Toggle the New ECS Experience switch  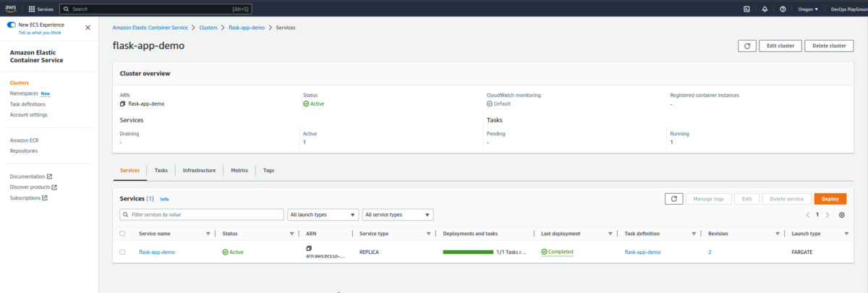point(12,25)
